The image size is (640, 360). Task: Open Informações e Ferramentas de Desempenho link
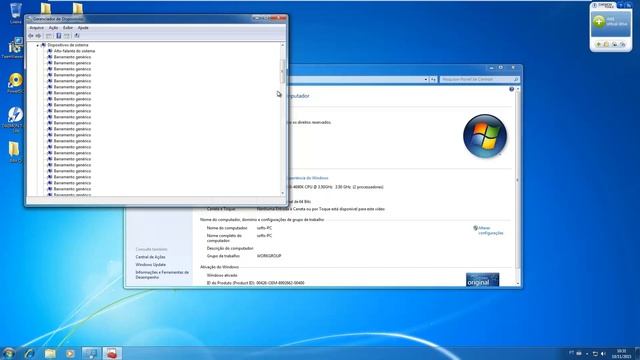162,275
